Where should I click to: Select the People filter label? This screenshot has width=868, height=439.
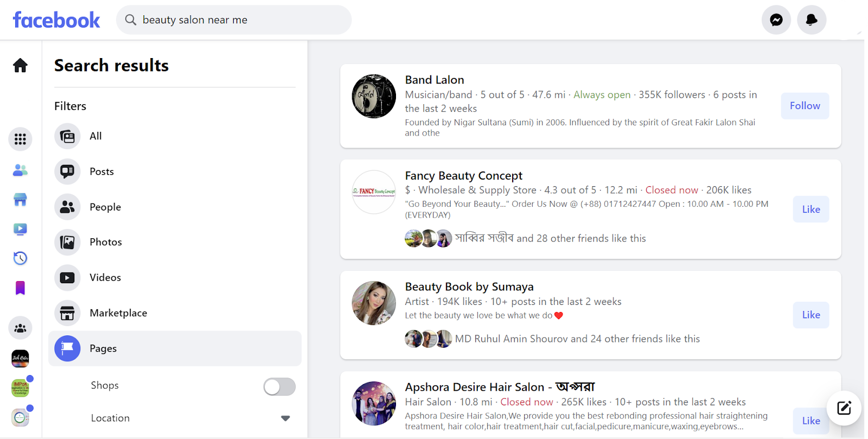tap(105, 207)
